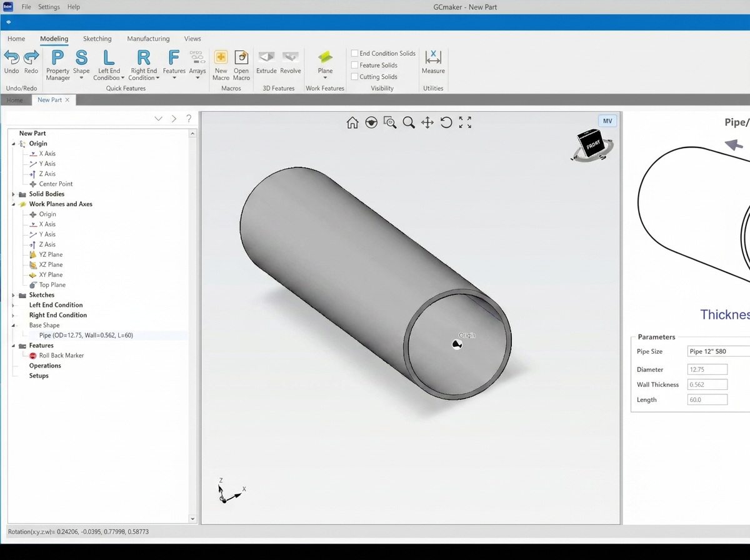
Task: Switch to the Views ribbon tab
Action: coord(192,39)
